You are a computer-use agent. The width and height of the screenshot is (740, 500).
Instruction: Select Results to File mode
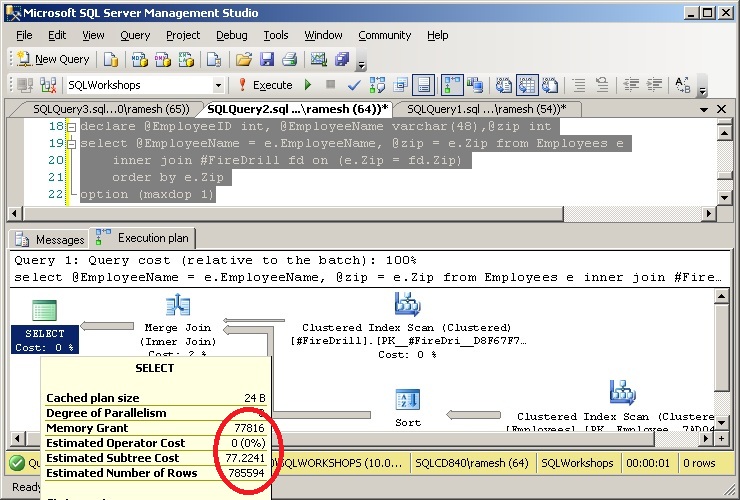click(x=550, y=85)
